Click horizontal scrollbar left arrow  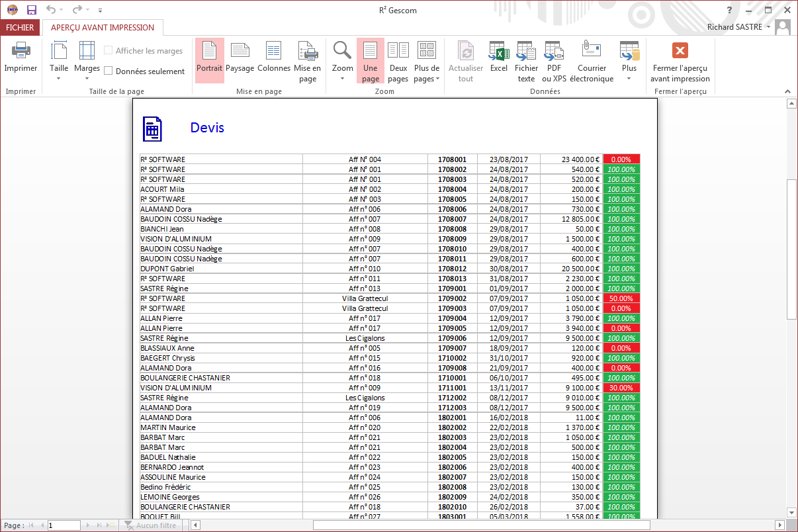tap(195, 525)
